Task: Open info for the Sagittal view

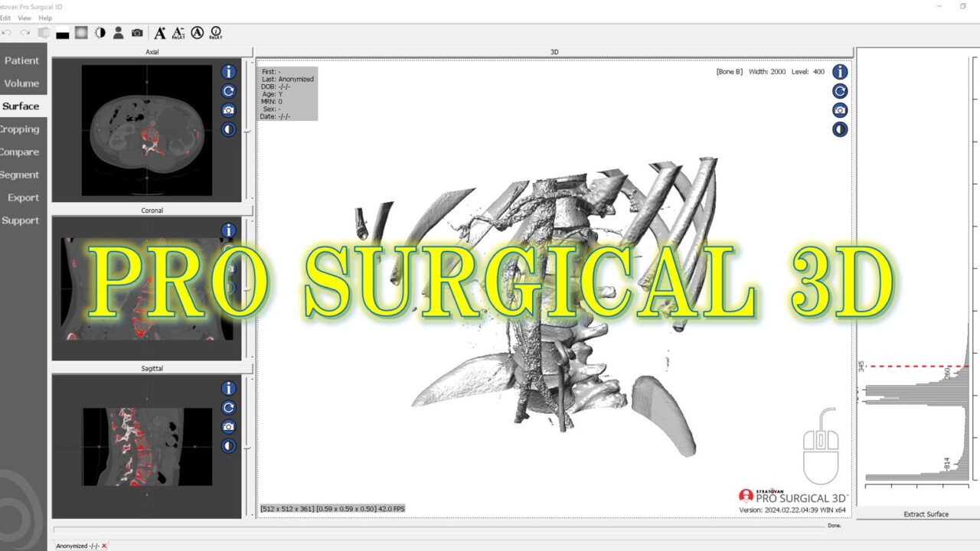Action: pyautogui.click(x=228, y=389)
